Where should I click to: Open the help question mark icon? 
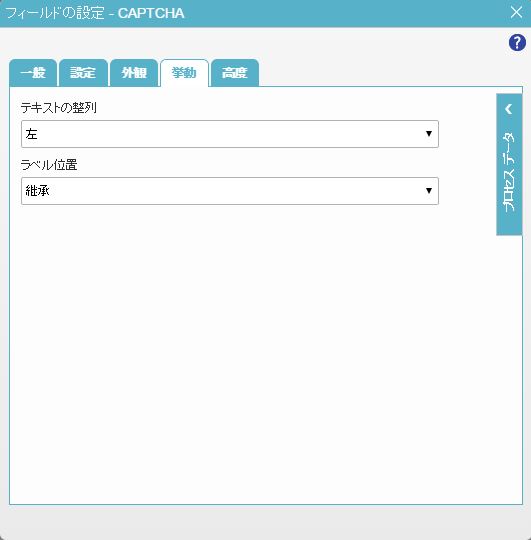[x=517, y=43]
